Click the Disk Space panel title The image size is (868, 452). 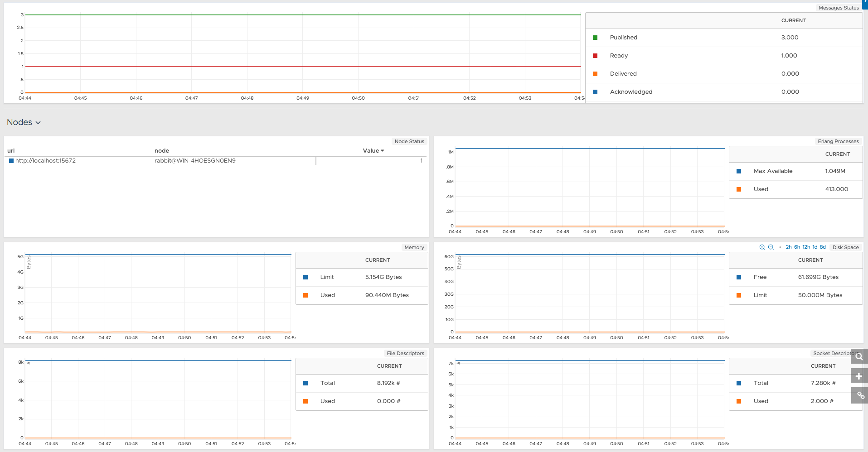pyautogui.click(x=845, y=247)
